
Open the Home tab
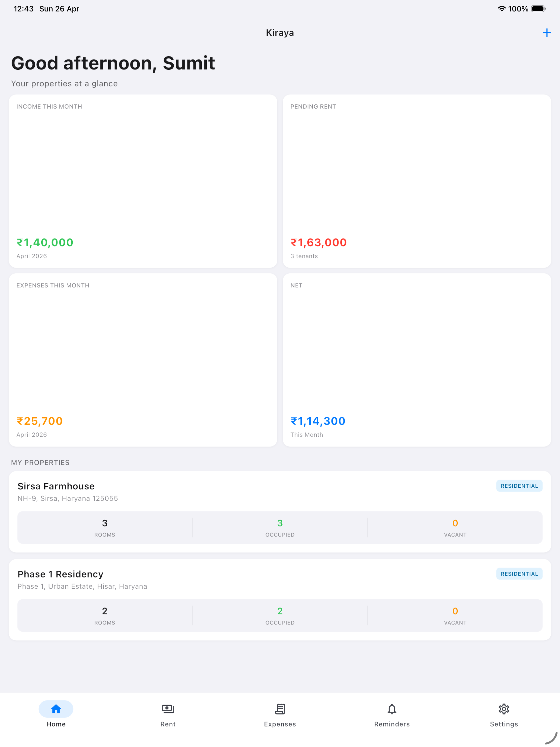[56, 714]
